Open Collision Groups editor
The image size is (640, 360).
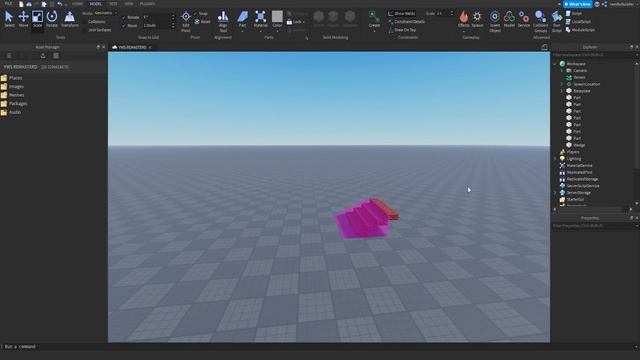point(540,21)
